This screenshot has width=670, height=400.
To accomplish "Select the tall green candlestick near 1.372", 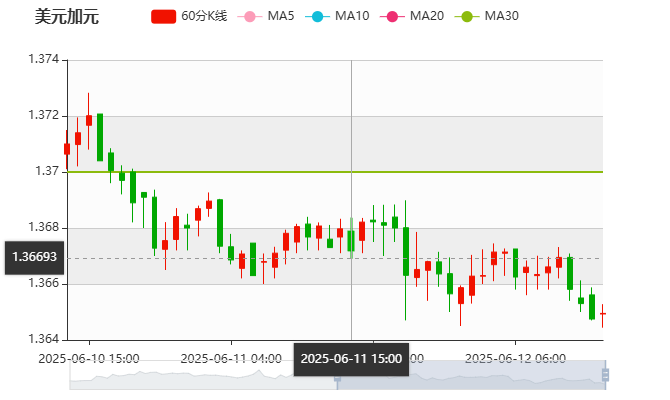I will (x=100, y=137).
